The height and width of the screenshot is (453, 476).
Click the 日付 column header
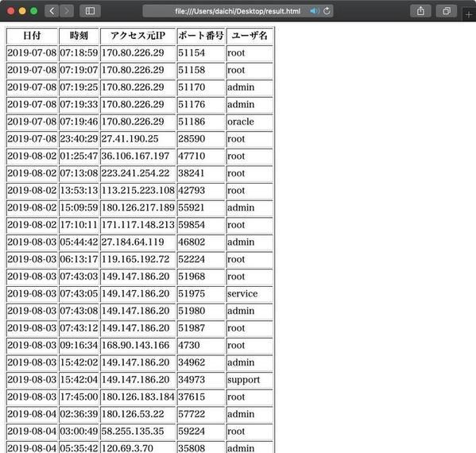click(x=32, y=36)
